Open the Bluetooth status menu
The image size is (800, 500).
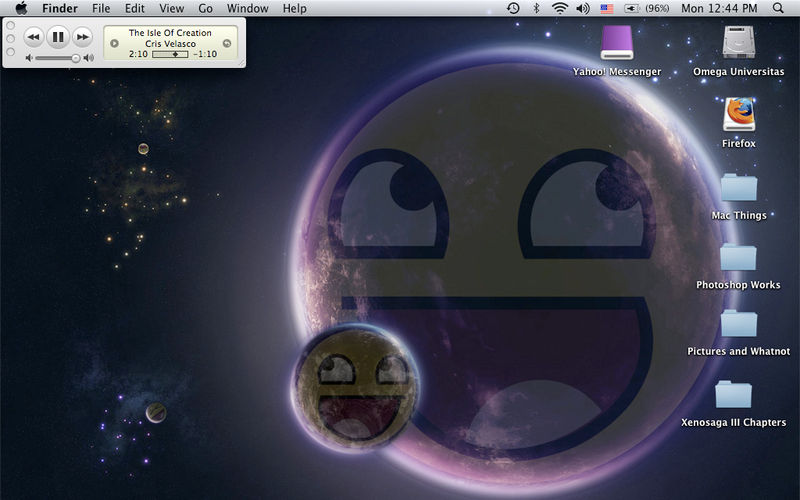536,8
